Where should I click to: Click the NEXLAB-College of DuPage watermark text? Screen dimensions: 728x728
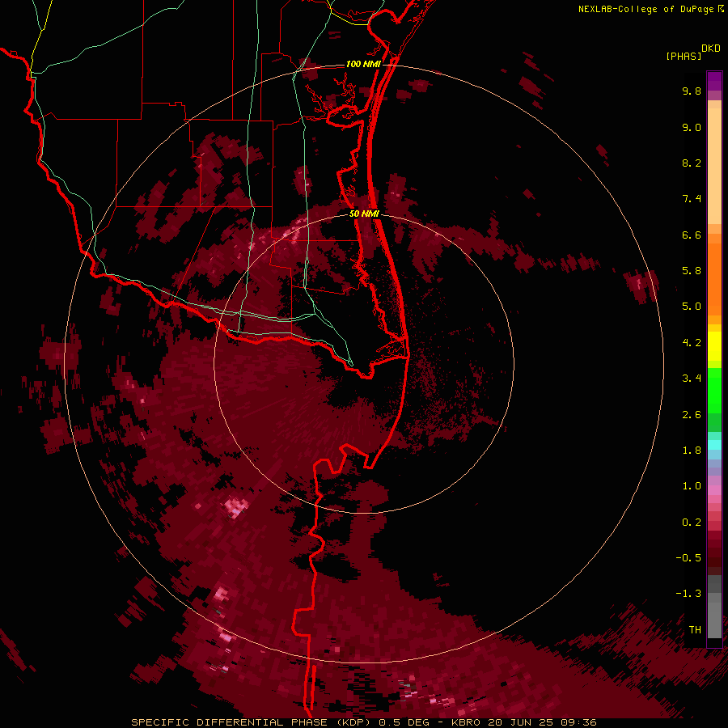pyautogui.click(x=650, y=9)
